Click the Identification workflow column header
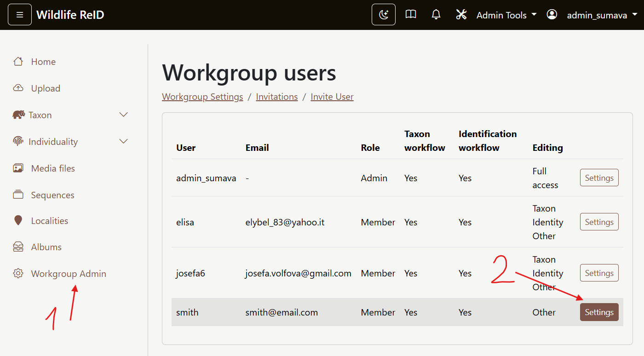Screen dimensions: 644x356 (x=488, y=141)
